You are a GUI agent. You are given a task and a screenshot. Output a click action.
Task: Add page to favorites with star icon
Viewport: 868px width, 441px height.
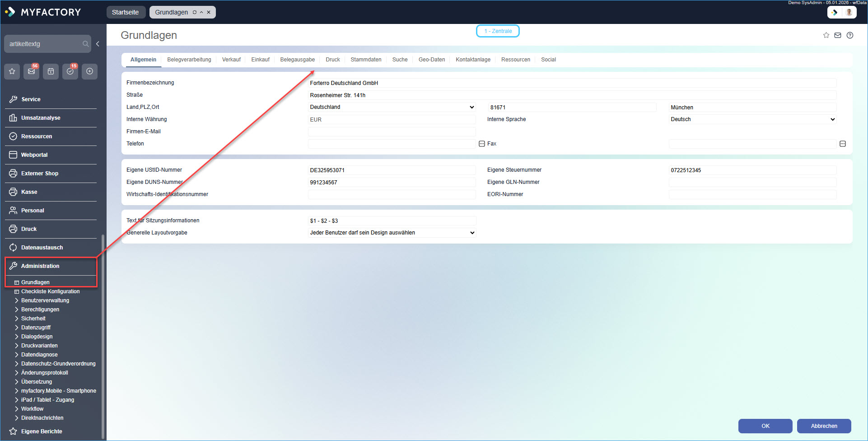(826, 35)
